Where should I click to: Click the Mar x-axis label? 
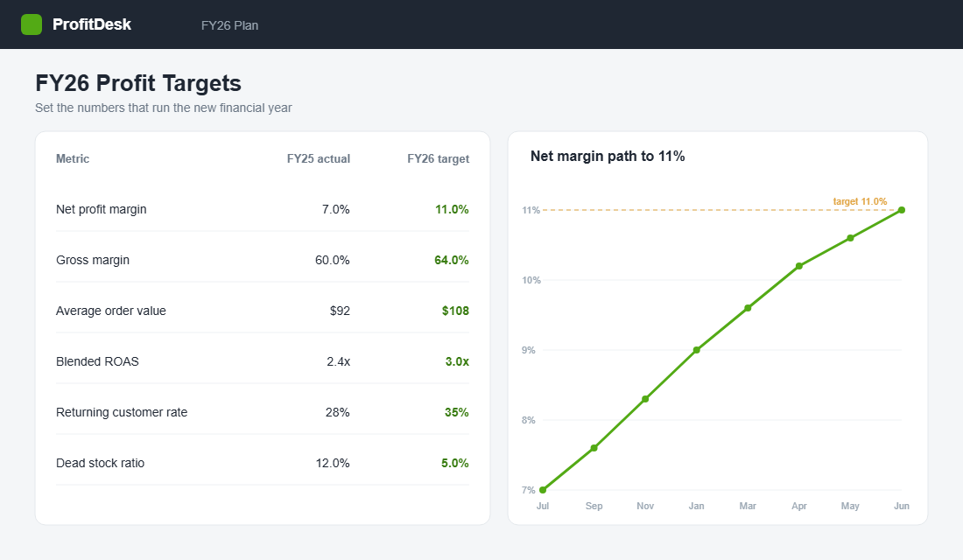point(748,506)
